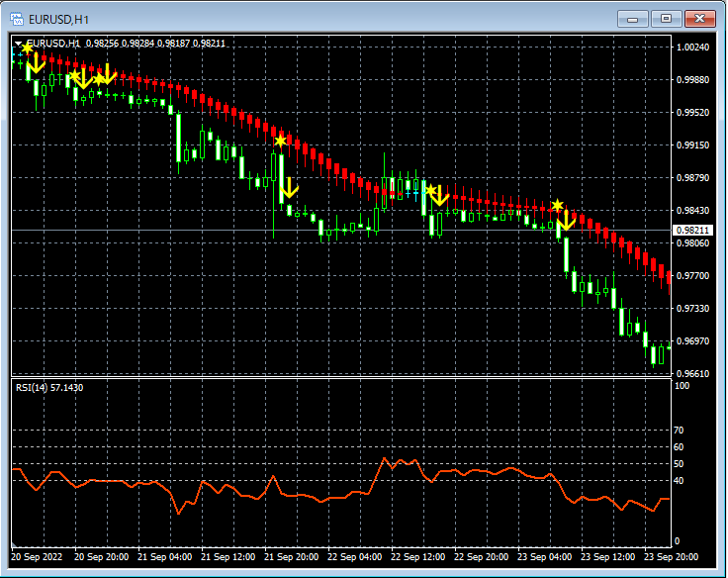Minimize the EURUSD,H1 chart window
728x578 pixels.
632,19
